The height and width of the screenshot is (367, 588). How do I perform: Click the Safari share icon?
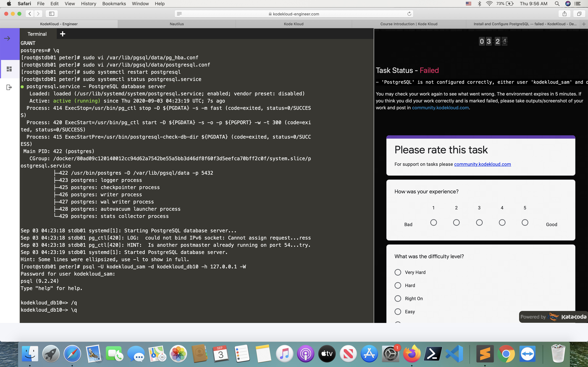click(x=564, y=14)
